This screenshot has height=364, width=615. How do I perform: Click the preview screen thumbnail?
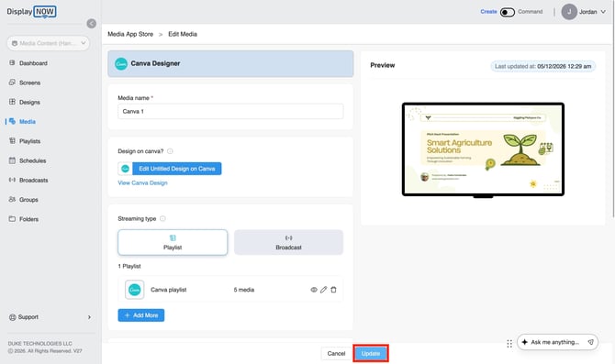click(483, 149)
